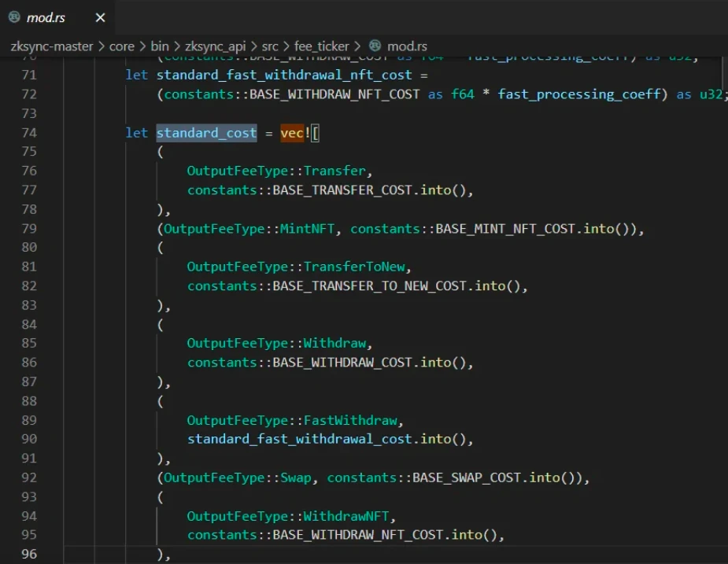The width and height of the screenshot is (728, 564).
Task: Click mod.rs file name in breadcrumb
Action: [x=407, y=46]
